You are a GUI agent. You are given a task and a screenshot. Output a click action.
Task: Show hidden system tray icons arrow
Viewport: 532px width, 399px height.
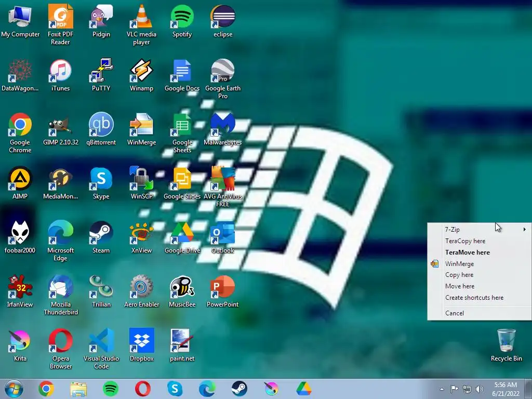442,389
